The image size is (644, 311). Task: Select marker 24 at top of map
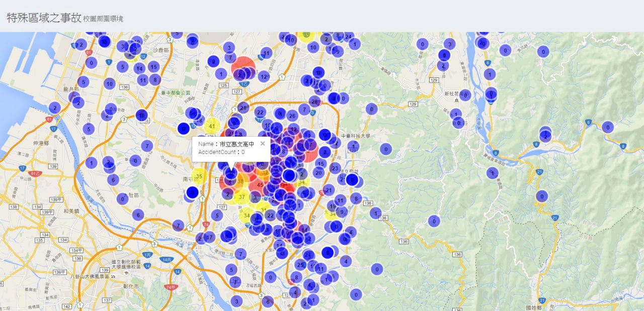coord(349,37)
